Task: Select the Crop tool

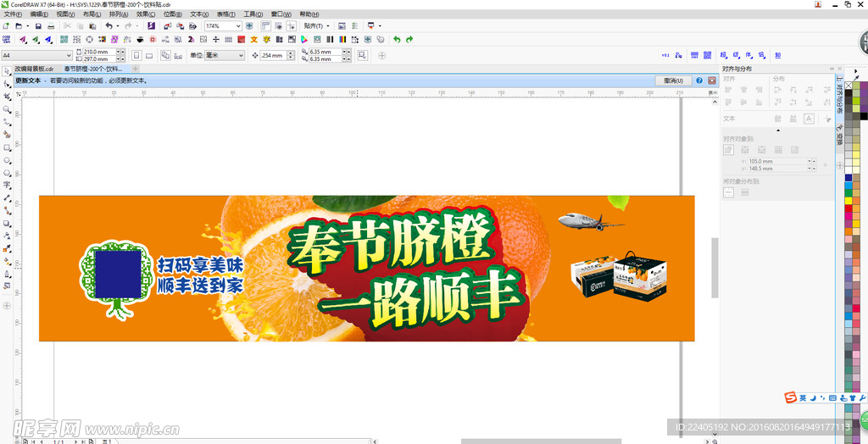Action: coord(7,97)
